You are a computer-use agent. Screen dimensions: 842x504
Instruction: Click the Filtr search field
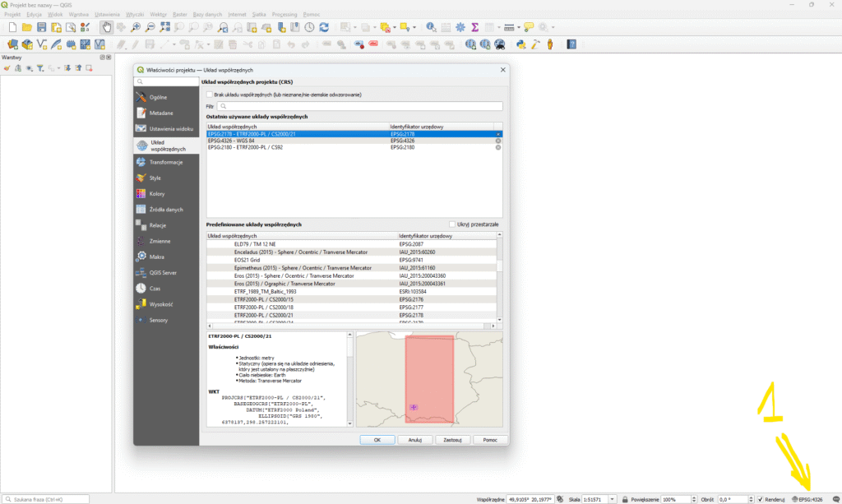359,106
